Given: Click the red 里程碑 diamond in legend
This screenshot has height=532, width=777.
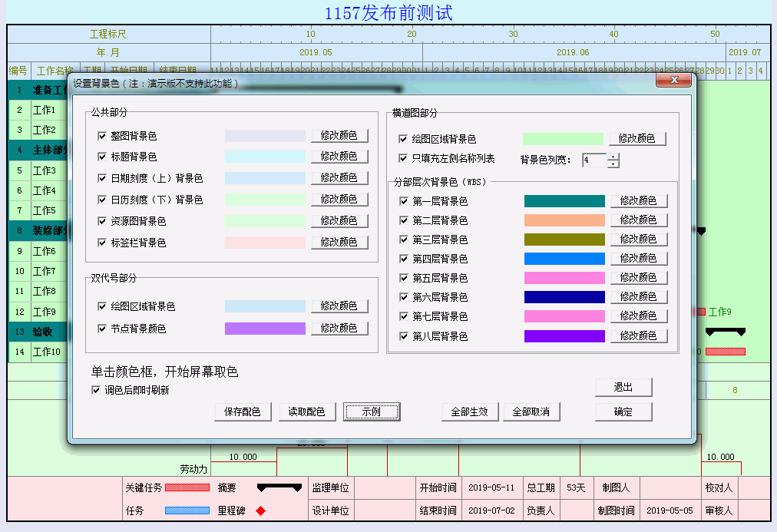Looking at the screenshot, I should click(260, 511).
